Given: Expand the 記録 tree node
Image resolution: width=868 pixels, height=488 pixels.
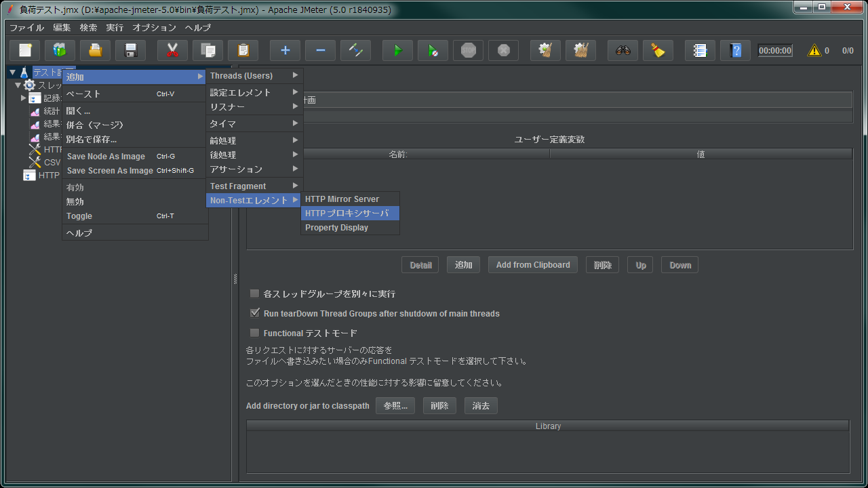Looking at the screenshot, I should pos(23,98).
